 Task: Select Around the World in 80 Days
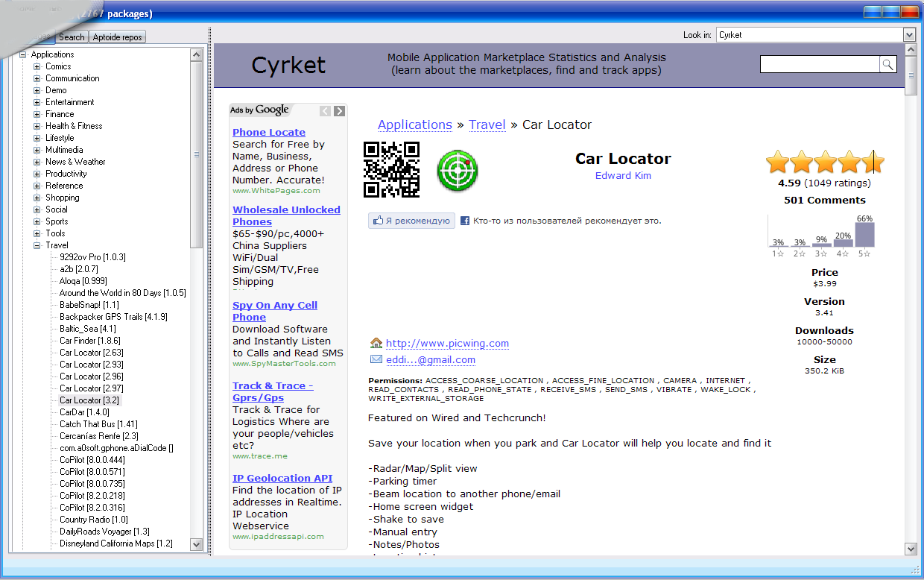(123, 293)
